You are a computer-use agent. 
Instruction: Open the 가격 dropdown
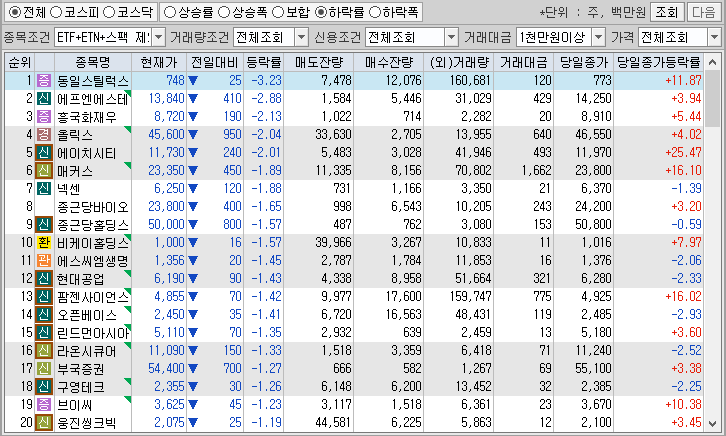(x=714, y=37)
